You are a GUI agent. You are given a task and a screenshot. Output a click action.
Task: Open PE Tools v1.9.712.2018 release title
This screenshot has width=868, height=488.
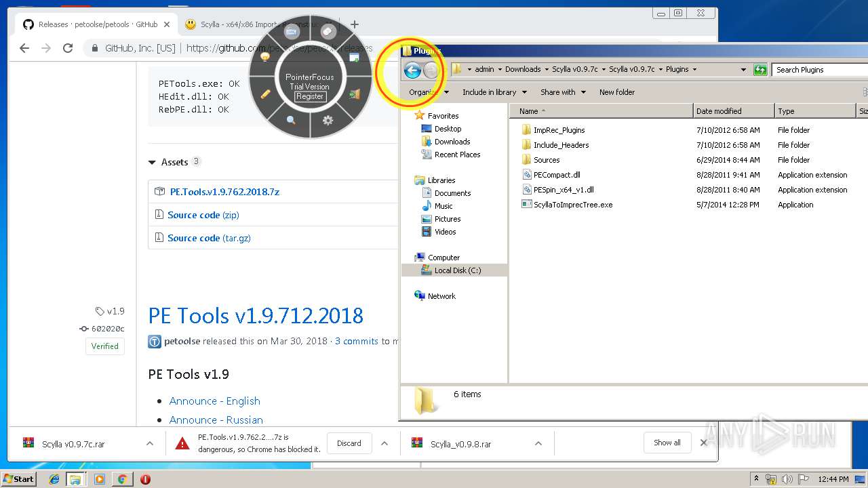256,316
